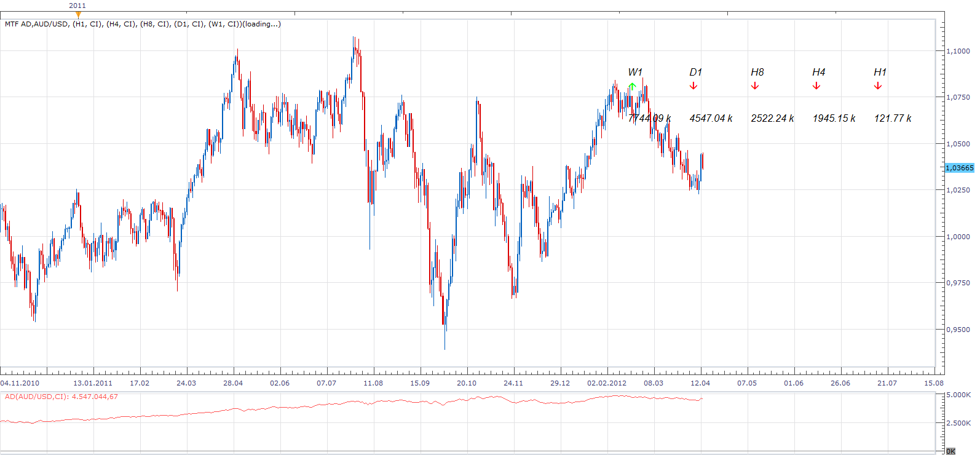Click the W1 timeframe label
This screenshot has width=980, height=455.
click(635, 73)
